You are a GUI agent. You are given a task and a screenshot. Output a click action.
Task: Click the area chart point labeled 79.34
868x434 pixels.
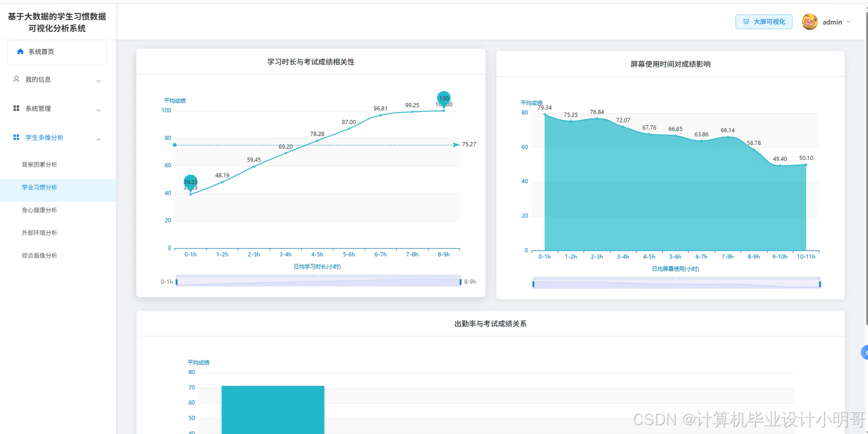point(545,115)
